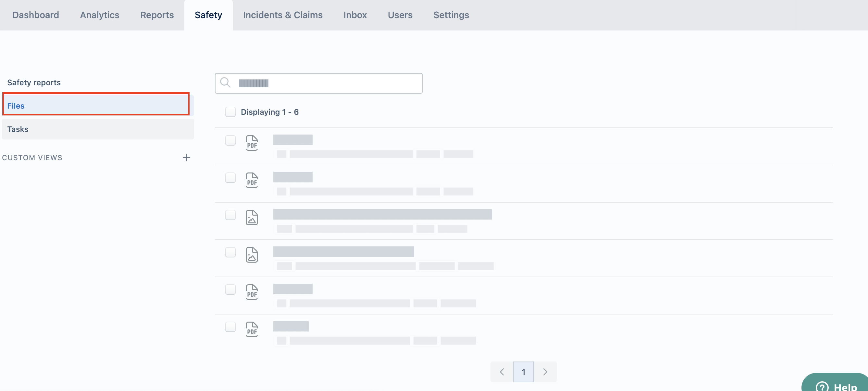868x391 pixels.
Task: Add a custom view with plus icon
Action: pyautogui.click(x=186, y=158)
